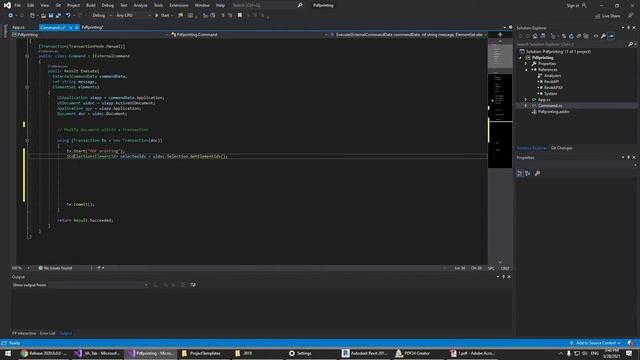Select Pdfprinting.addin in Solution Explorer
640x360 pixels.
pyautogui.click(x=553, y=111)
